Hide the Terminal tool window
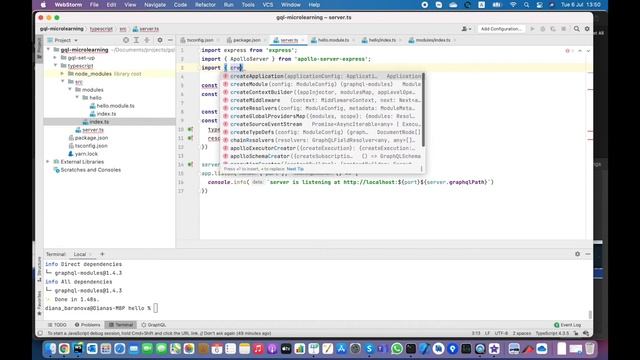The height and width of the screenshot is (360, 640). pyautogui.click(x=588, y=254)
